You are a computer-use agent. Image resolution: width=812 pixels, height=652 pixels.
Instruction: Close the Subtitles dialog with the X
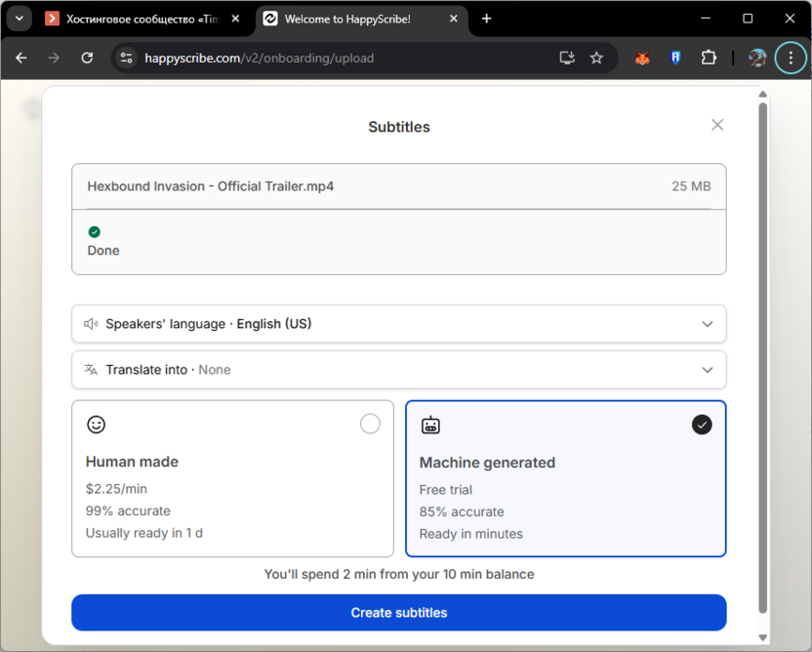(x=717, y=125)
